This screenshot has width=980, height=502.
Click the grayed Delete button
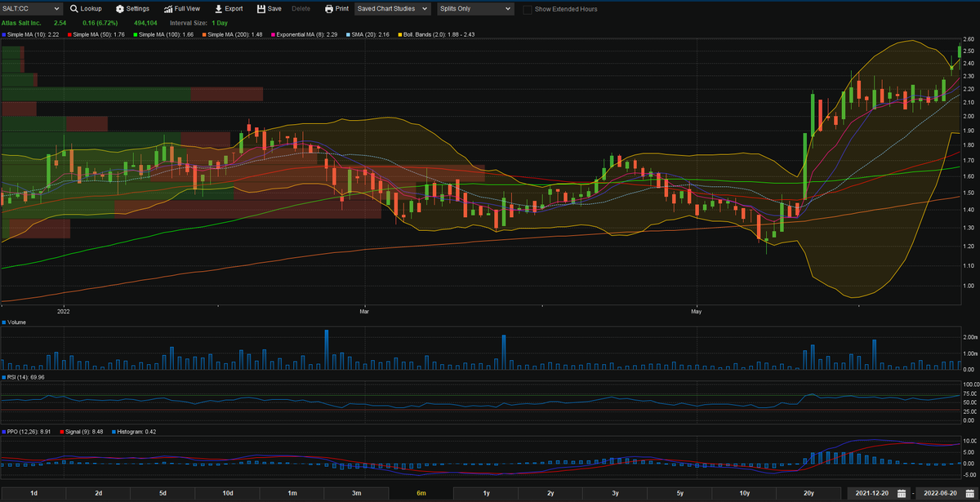[x=301, y=9]
